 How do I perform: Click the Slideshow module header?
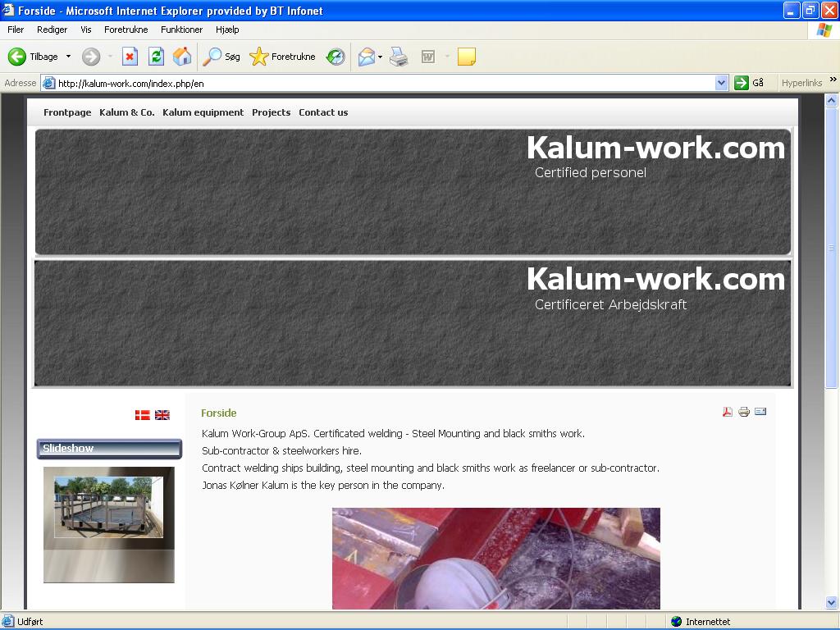tap(109, 449)
